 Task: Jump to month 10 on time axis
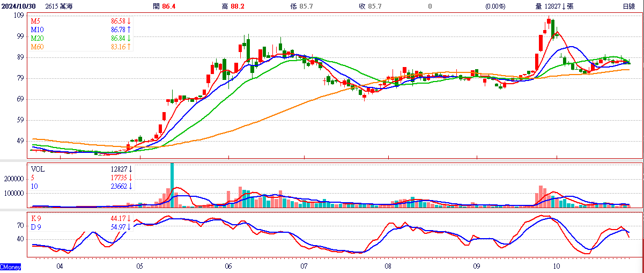click(x=557, y=265)
